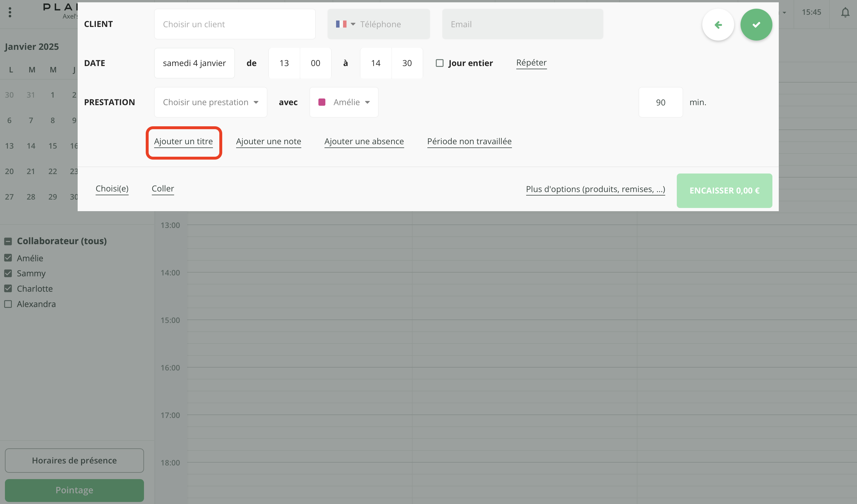Click the green checkmark confirm button
The image size is (857, 504).
pyautogui.click(x=756, y=25)
